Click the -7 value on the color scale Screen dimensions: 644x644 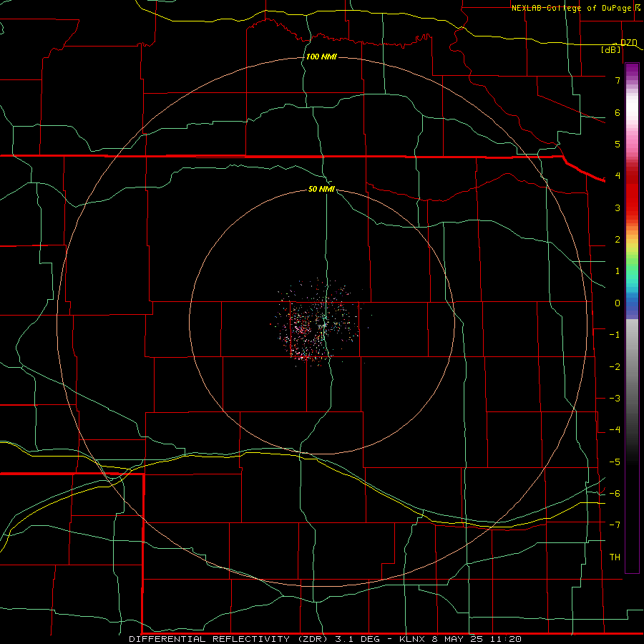[x=615, y=525]
